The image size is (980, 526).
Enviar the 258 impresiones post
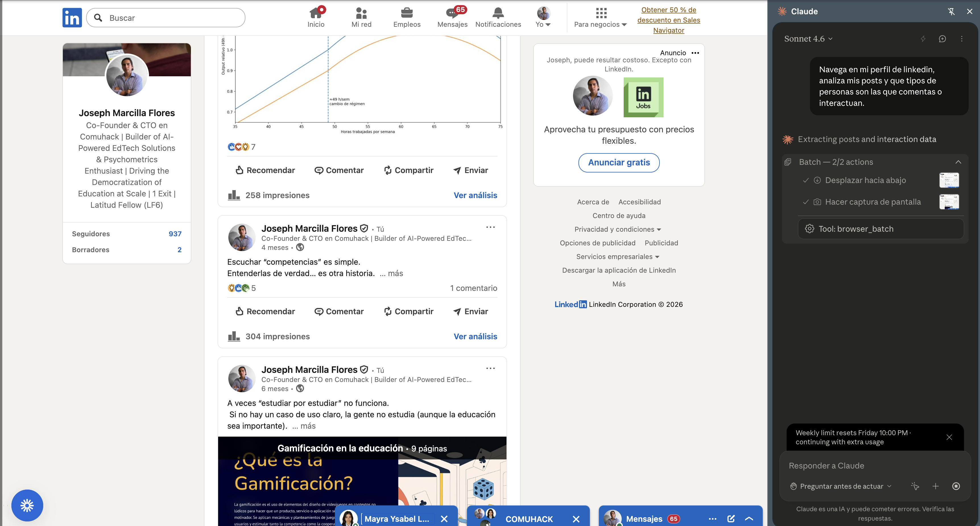point(471,170)
